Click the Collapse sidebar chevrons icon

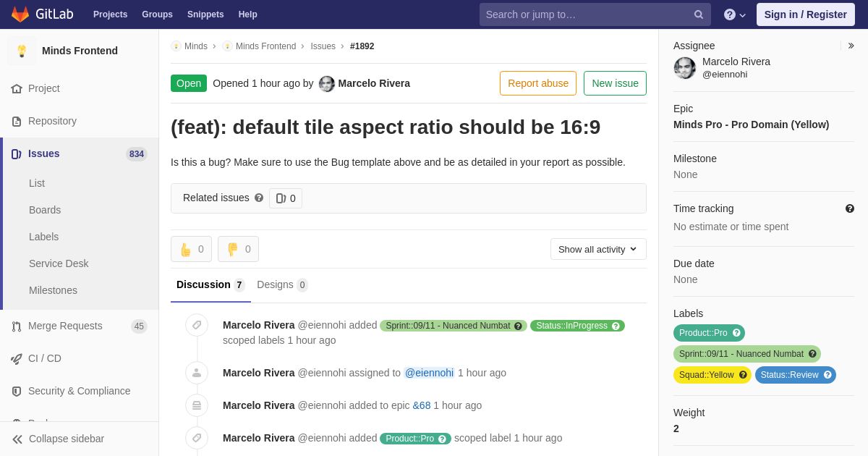coord(17,439)
